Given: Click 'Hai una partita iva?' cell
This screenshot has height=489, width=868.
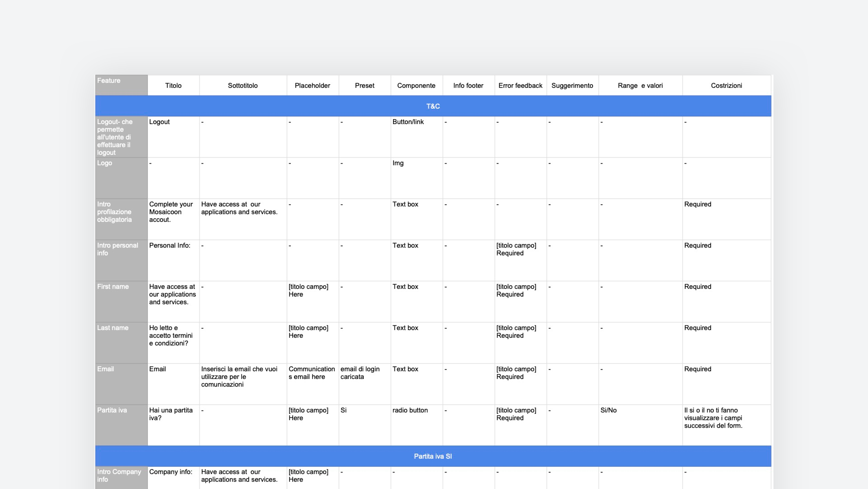Looking at the screenshot, I should click(173, 425).
